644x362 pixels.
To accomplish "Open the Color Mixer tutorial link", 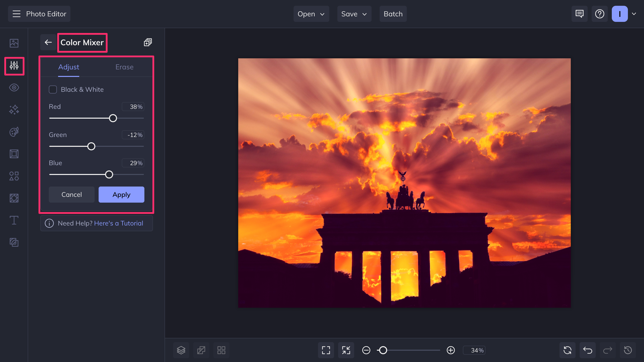I will [118, 223].
